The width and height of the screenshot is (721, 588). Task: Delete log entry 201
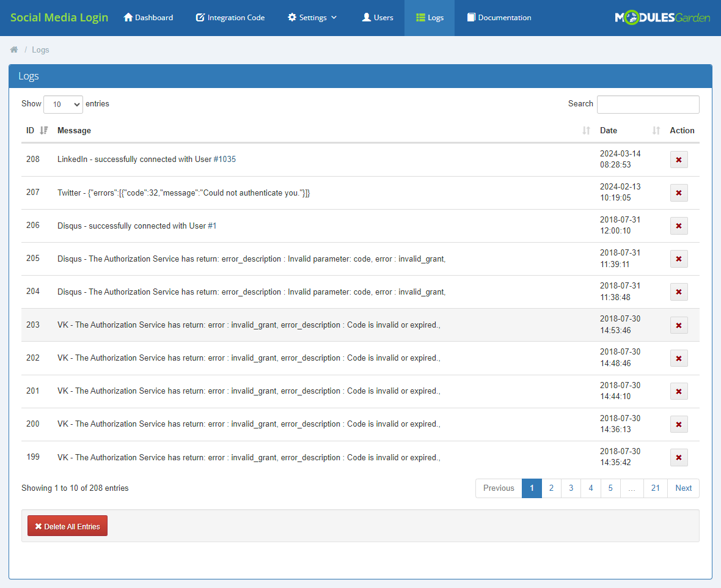pyautogui.click(x=679, y=392)
